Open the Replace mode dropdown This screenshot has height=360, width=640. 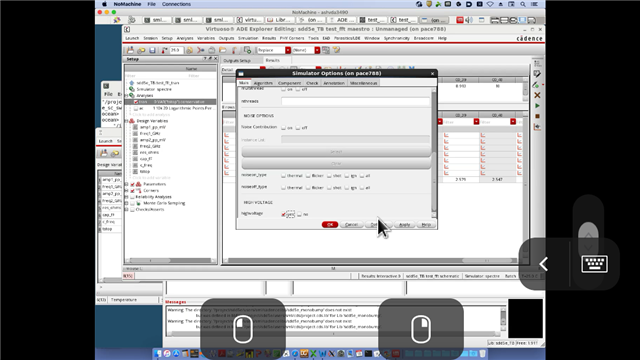pos(288,50)
